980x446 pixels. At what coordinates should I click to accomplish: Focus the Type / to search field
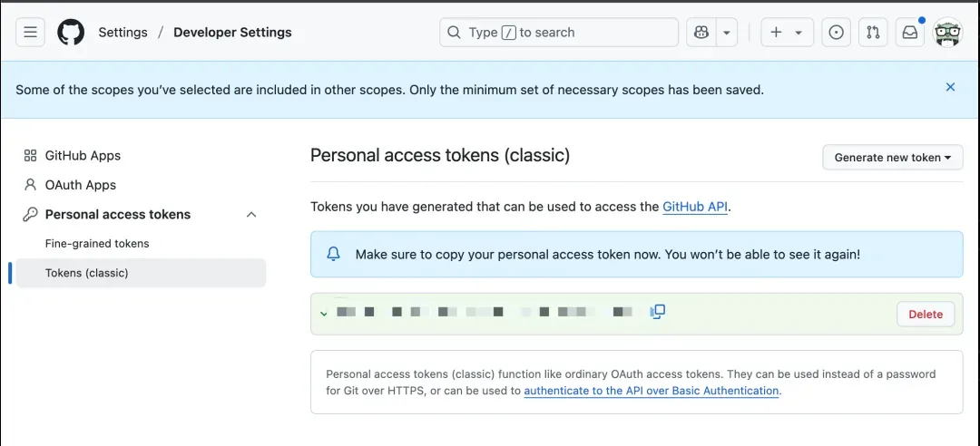tap(559, 32)
